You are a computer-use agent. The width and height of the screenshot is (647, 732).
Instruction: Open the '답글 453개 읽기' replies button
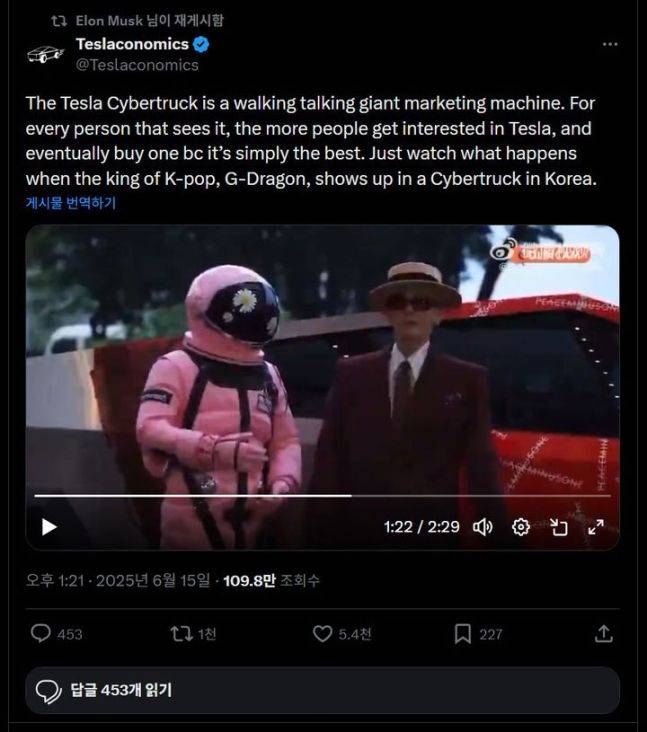323,690
